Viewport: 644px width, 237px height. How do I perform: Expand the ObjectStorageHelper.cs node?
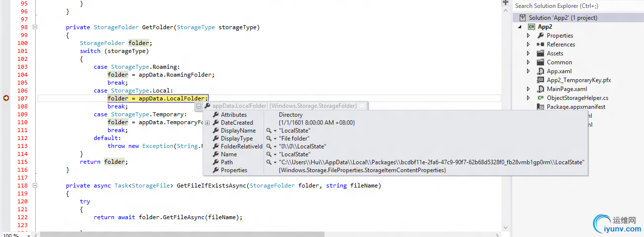pyautogui.click(x=529, y=98)
